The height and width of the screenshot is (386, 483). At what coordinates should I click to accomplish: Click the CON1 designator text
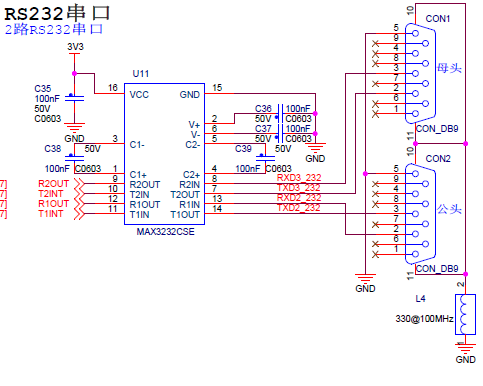438,19
